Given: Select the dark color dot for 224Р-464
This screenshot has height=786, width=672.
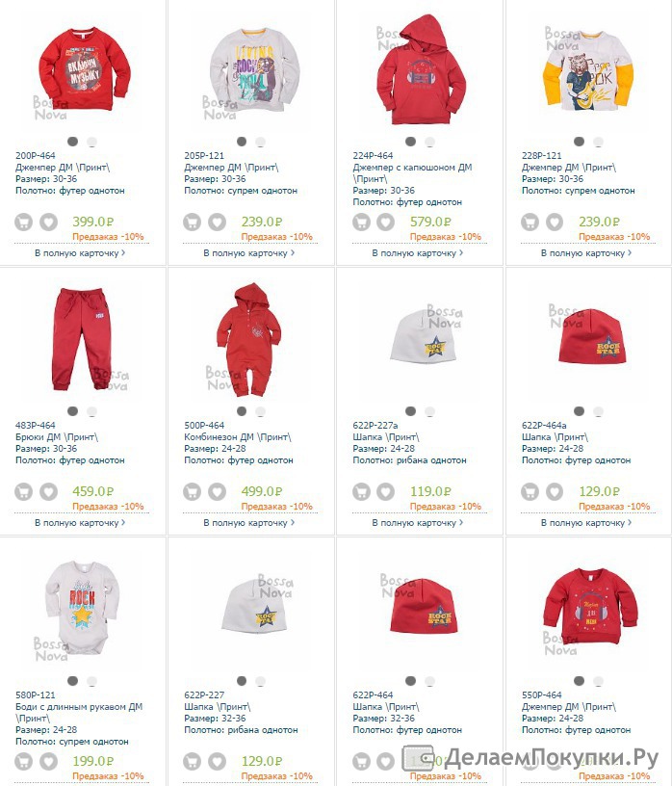Looking at the screenshot, I should click(410, 142).
